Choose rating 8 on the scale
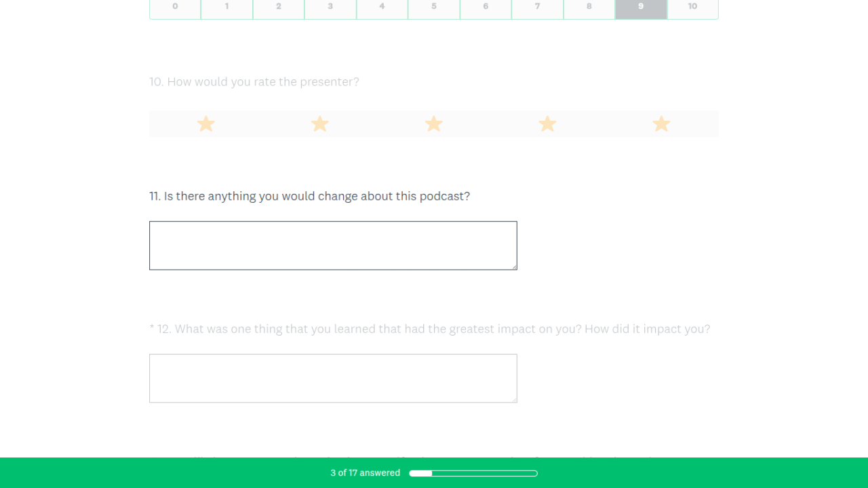Screen dimensions: 868x488 coord(589,7)
